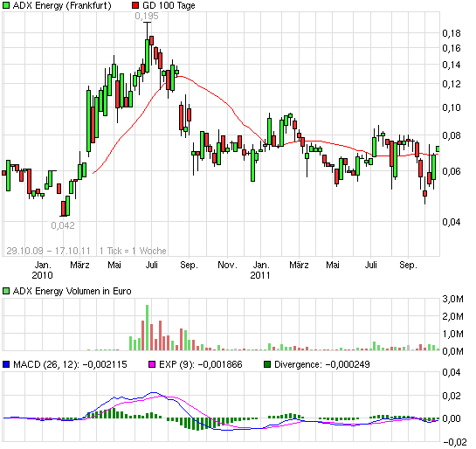The image size is (476, 449).
Task: Click the 3,0M volume axis label
Action: [x=453, y=299]
